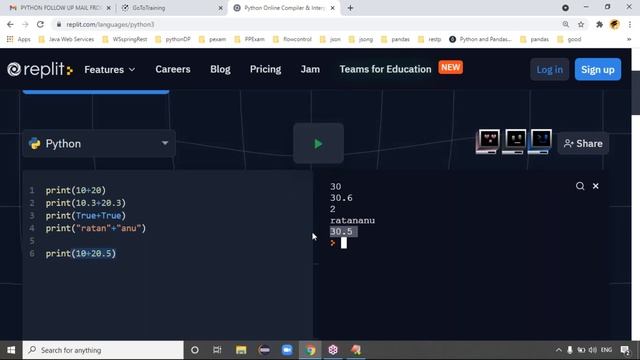The width and height of the screenshot is (640, 360).
Task: Open the Chrome profile avatar
Action: coord(615,24)
